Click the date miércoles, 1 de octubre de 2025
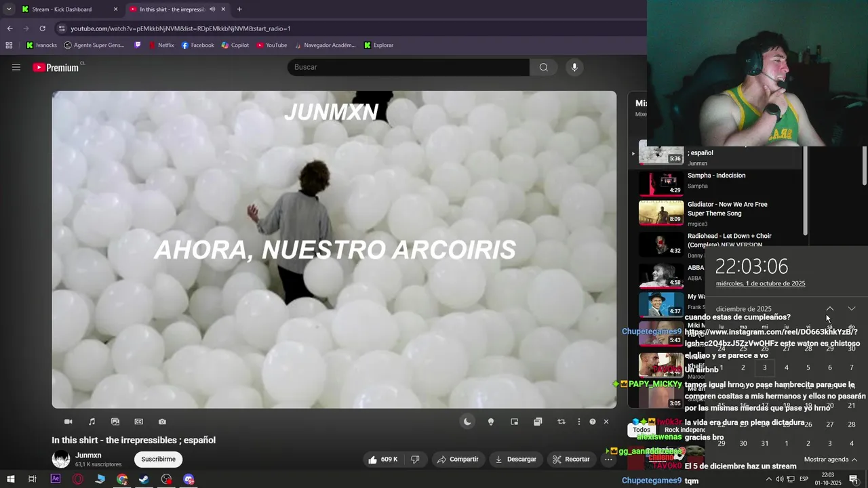The width and height of the screenshot is (868, 488). 760,283
